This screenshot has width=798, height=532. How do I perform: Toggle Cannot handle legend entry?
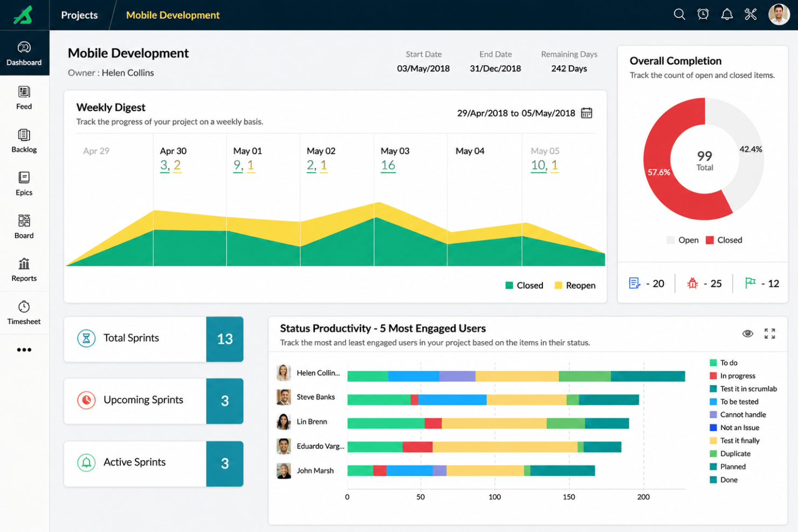(738, 414)
